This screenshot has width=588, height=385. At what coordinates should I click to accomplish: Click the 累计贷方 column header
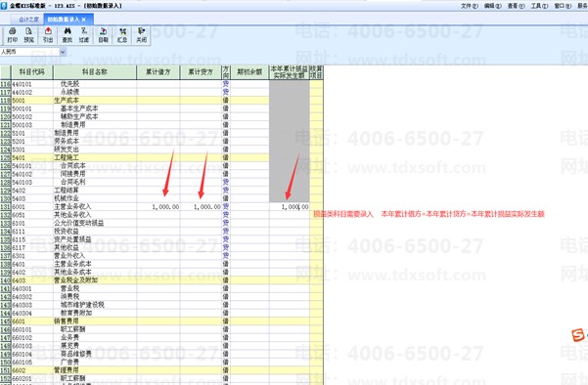201,72
